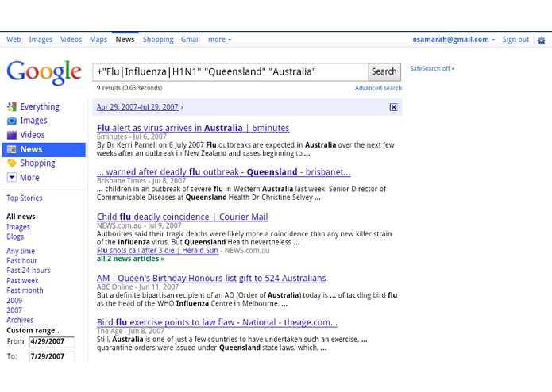Click the '9 results (0.63 seconds)' text
This screenshot has width=552, height=392.
coord(129,88)
